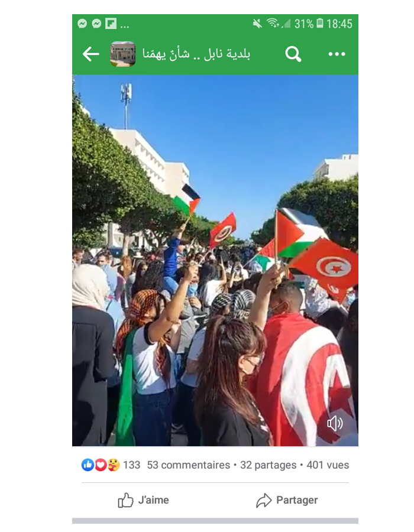Viewport: 414px width, 532px height.
Task: Open the three-dot more options menu
Action: [337, 54]
